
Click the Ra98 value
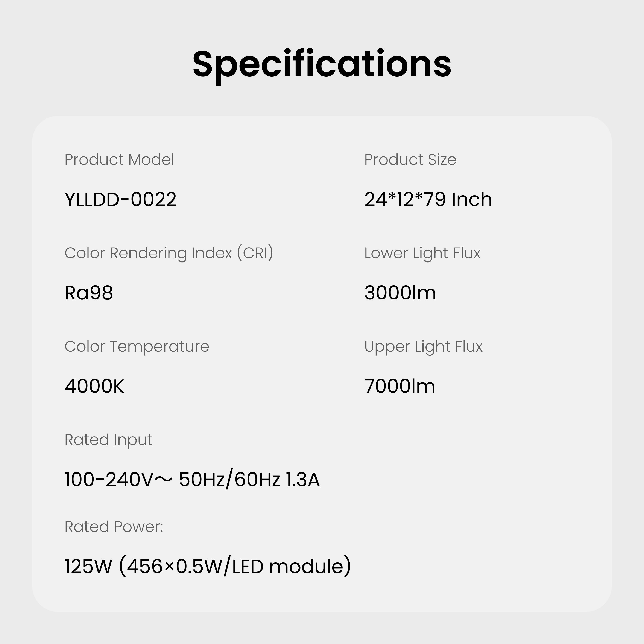[x=89, y=293]
